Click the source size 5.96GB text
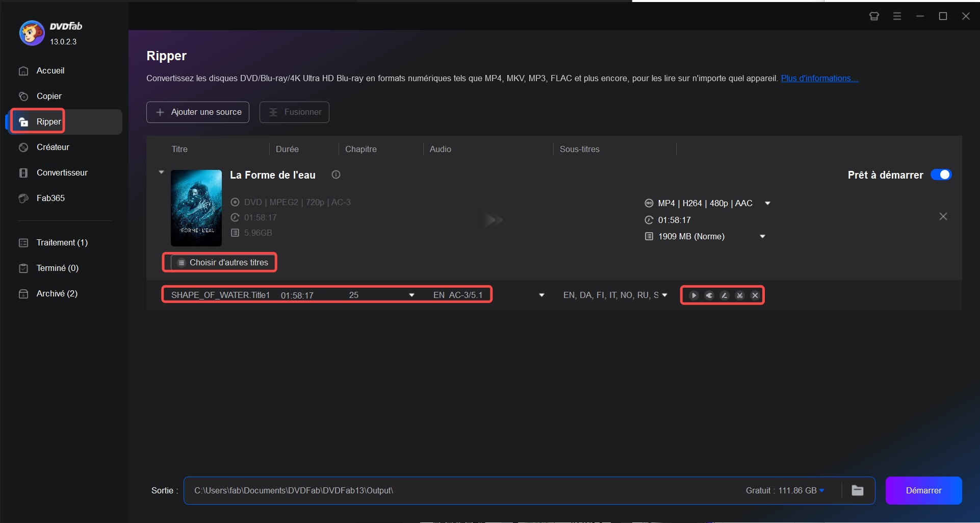 click(x=258, y=233)
